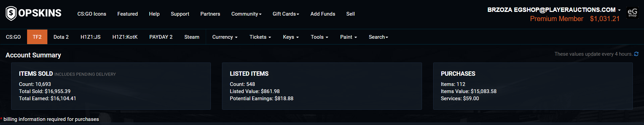Go to the PAYDAY 2 tab
This screenshot has width=644, height=125.
coord(161,37)
